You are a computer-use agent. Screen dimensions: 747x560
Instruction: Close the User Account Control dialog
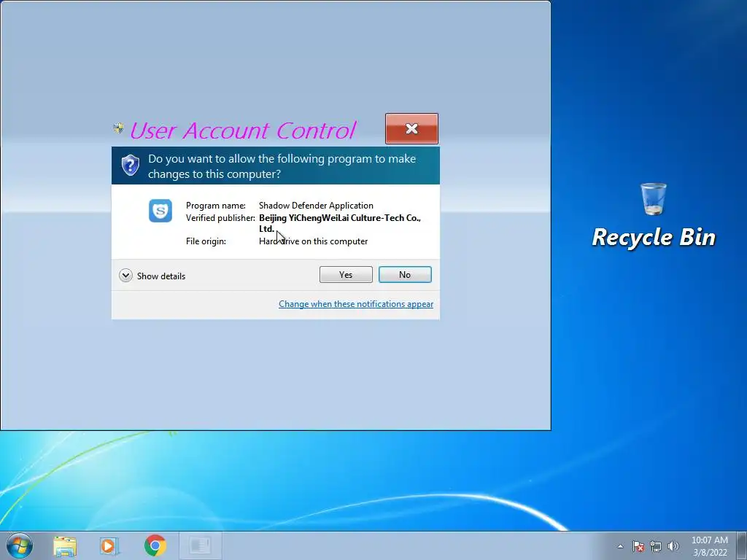click(411, 128)
